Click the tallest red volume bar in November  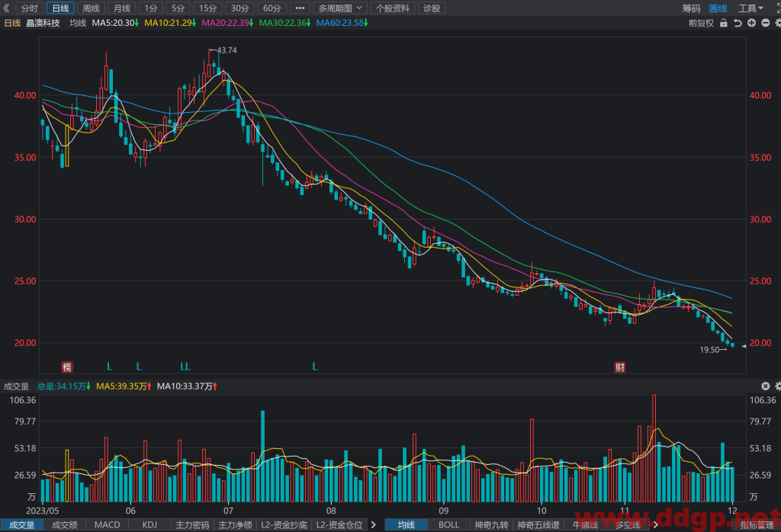[654, 448]
